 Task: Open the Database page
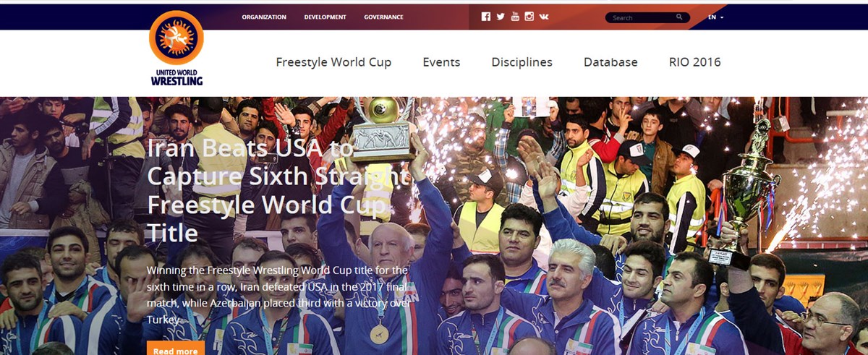(610, 62)
